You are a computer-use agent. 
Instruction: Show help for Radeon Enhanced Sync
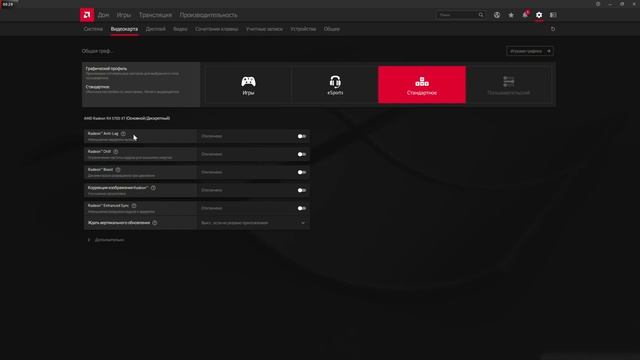(134, 206)
